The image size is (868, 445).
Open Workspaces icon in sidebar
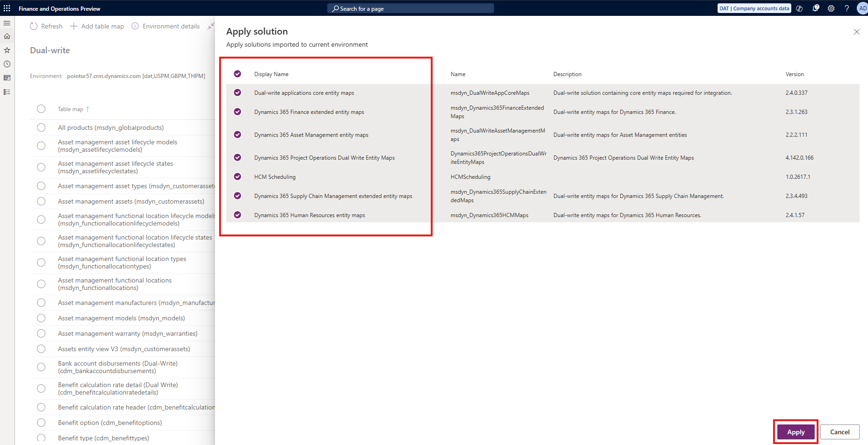7,78
